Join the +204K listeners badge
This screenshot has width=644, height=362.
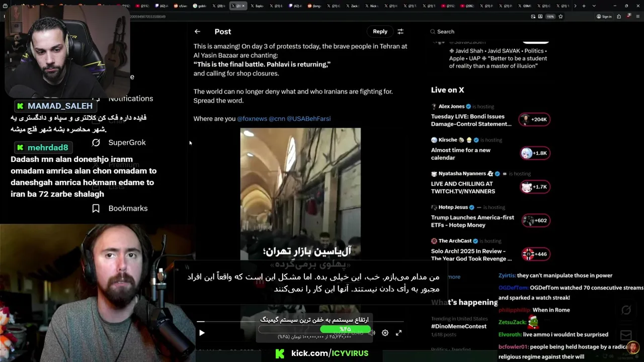534,119
